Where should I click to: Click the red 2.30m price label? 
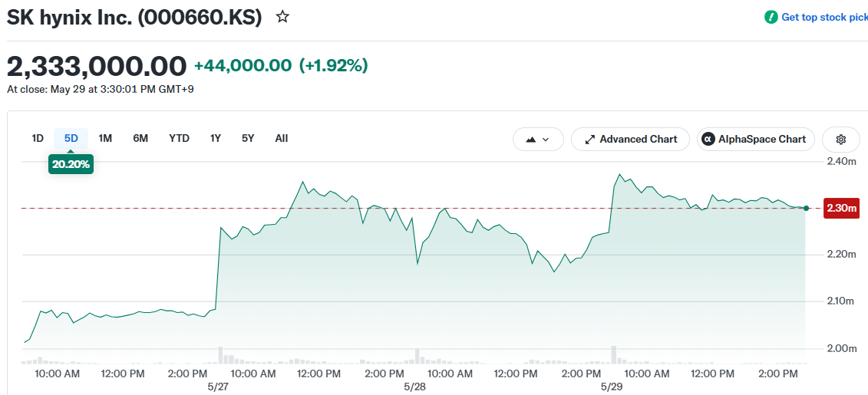point(841,209)
